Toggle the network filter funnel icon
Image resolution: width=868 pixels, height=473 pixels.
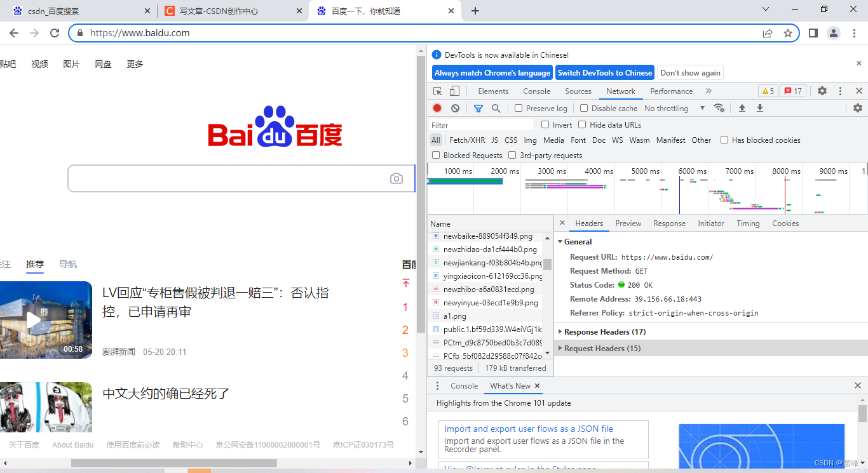[x=478, y=108]
